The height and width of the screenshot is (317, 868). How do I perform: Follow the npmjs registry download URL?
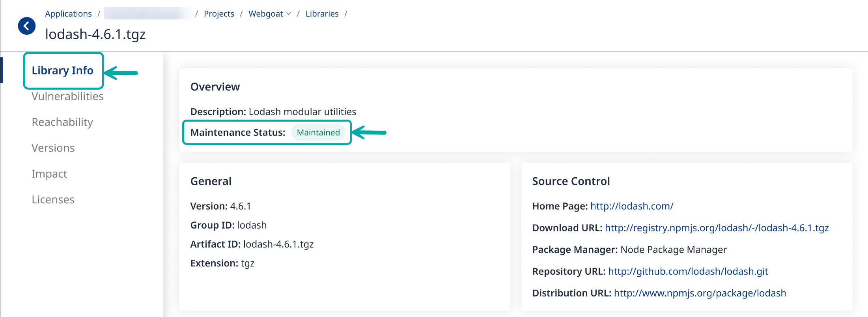(x=717, y=228)
